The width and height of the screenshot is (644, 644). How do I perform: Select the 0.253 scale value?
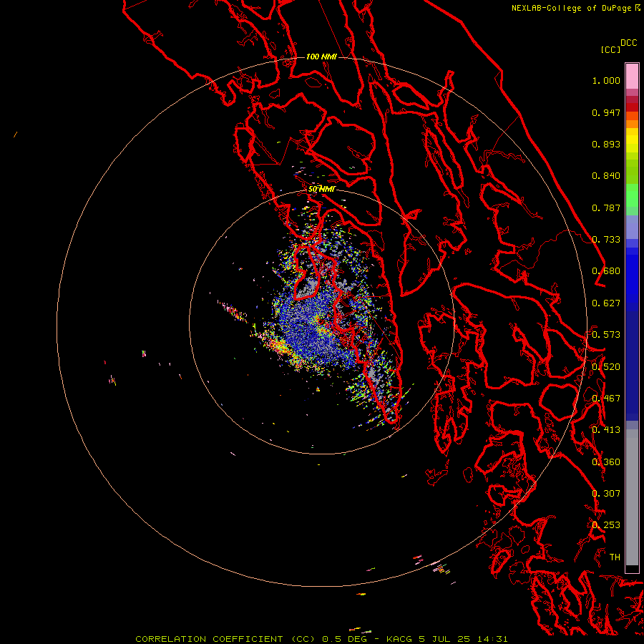click(606, 525)
